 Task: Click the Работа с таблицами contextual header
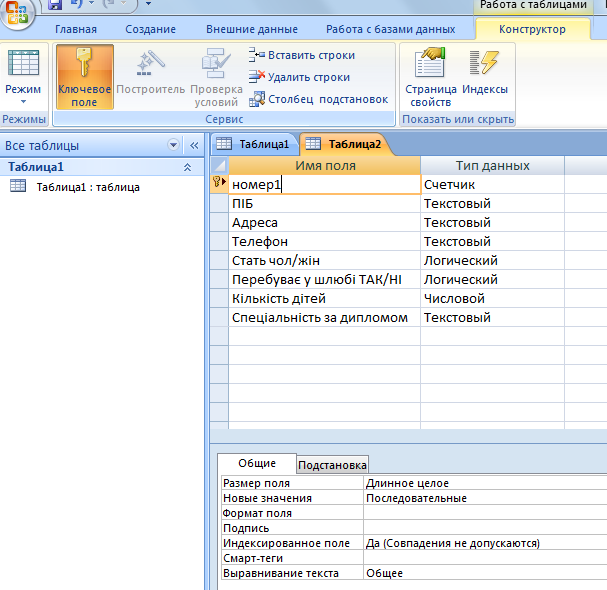click(533, 5)
